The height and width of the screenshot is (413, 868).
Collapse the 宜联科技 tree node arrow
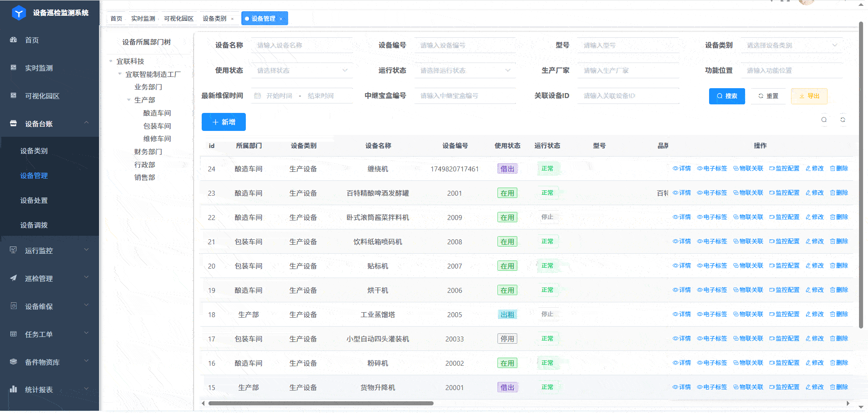(x=111, y=61)
